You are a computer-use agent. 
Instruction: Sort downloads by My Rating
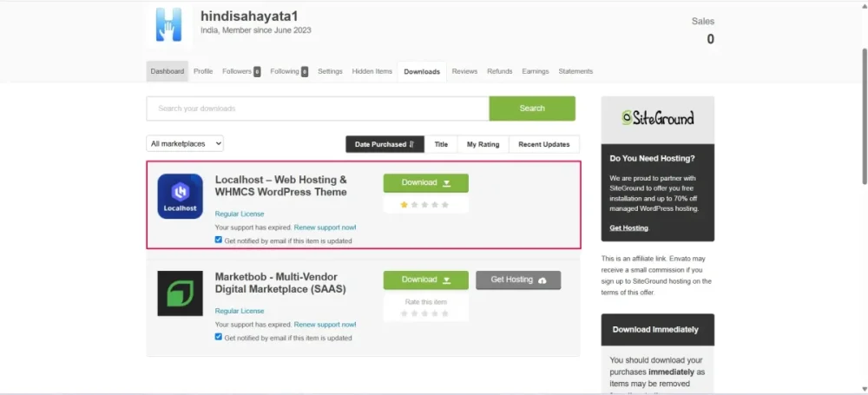tap(483, 144)
